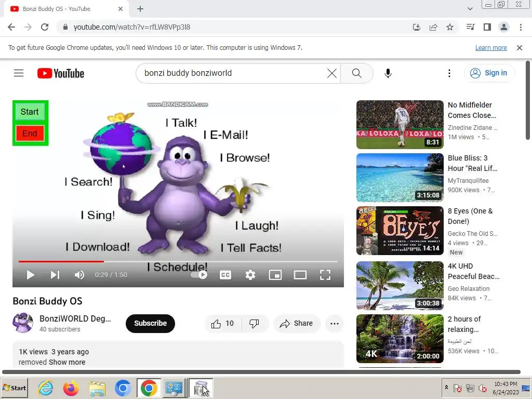
Task: Open the tab search chevron in Chrome
Action: (x=470, y=9)
